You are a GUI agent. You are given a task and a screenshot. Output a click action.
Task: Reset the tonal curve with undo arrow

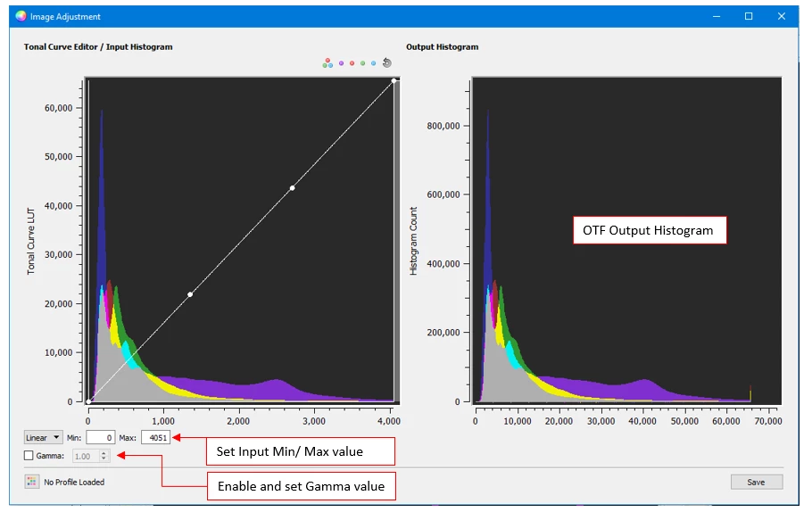(387, 62)
